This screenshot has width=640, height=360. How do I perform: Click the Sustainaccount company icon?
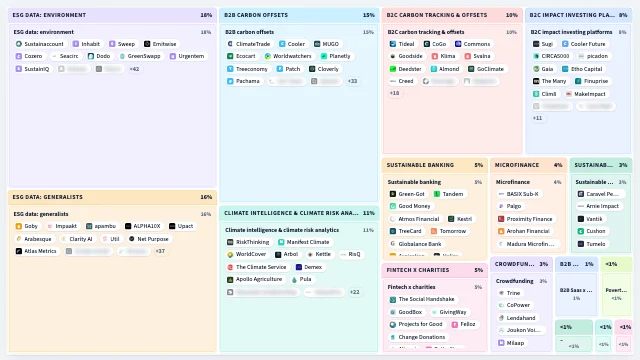coord(19,44)
